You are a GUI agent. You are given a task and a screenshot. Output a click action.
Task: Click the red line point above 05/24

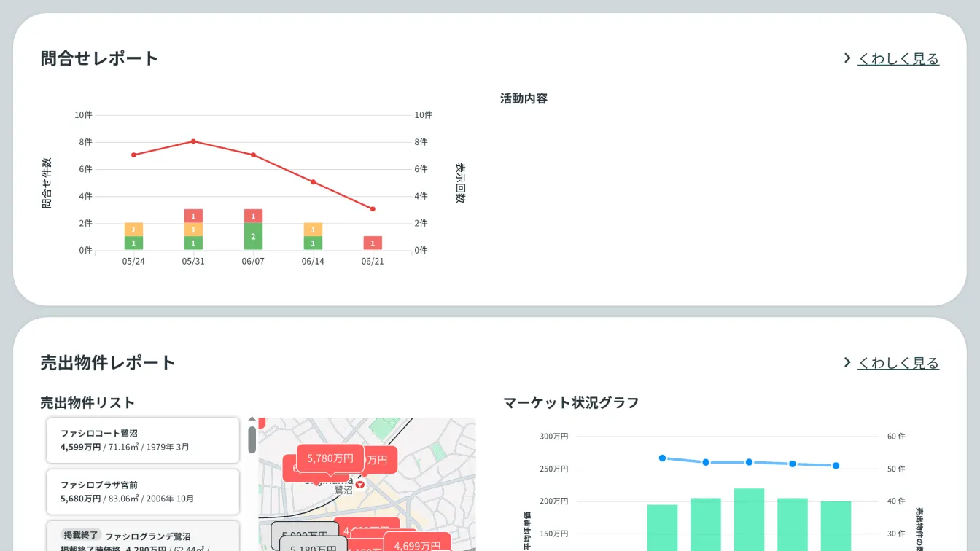(133, 155)
